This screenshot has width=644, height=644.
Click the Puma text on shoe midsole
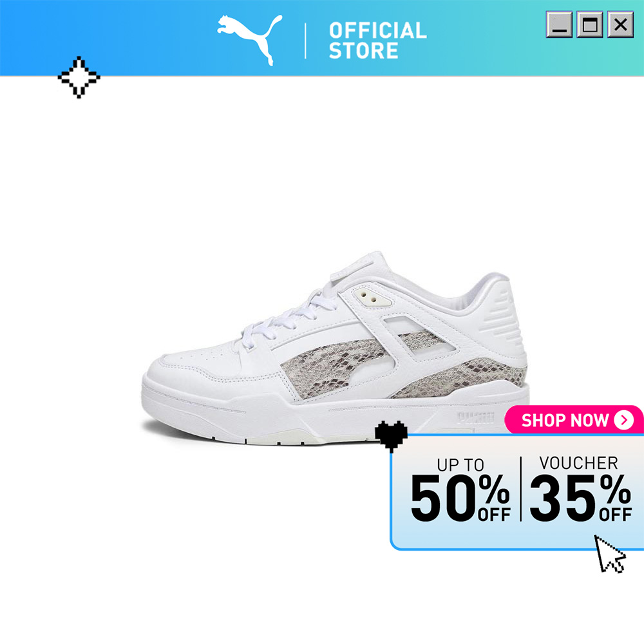click(476, 418)
